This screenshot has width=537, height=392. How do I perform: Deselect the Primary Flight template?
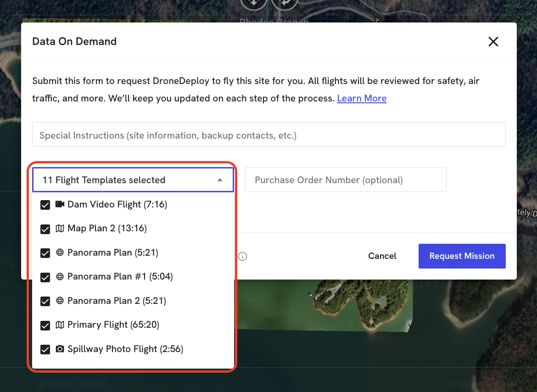tap(45, 325)
